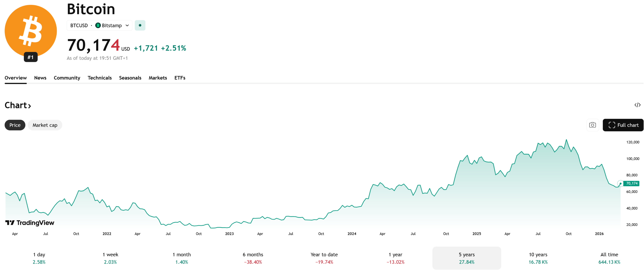
Task: Select the 1 year time range
Action: (x=395, y=258)
